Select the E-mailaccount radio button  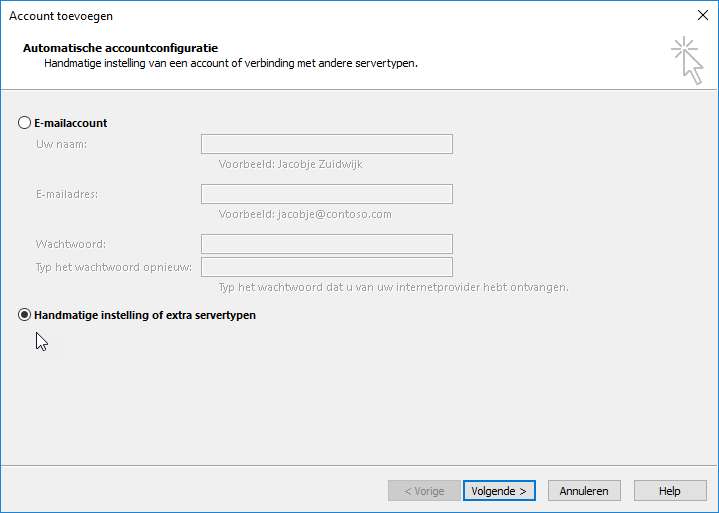[x=24, y=123]
